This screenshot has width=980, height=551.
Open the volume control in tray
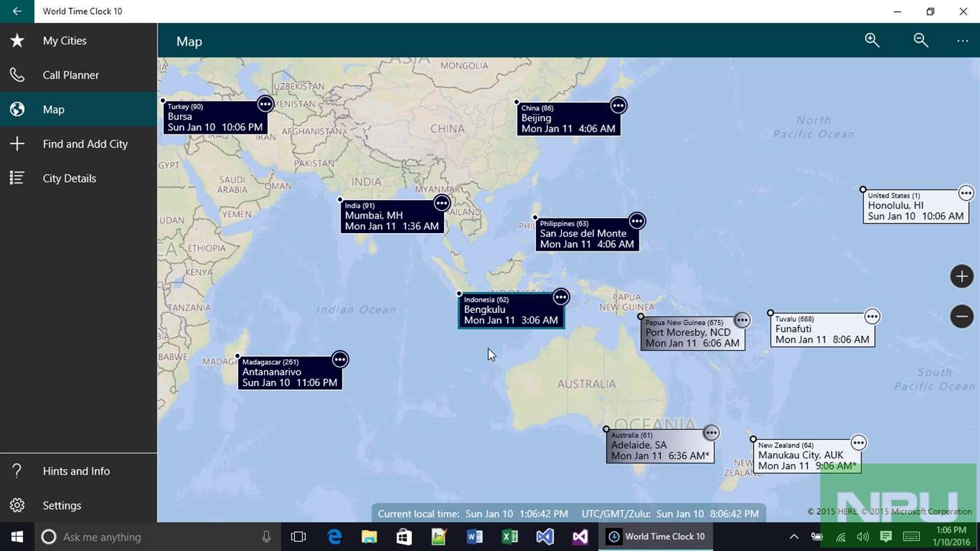click(863, 537)
